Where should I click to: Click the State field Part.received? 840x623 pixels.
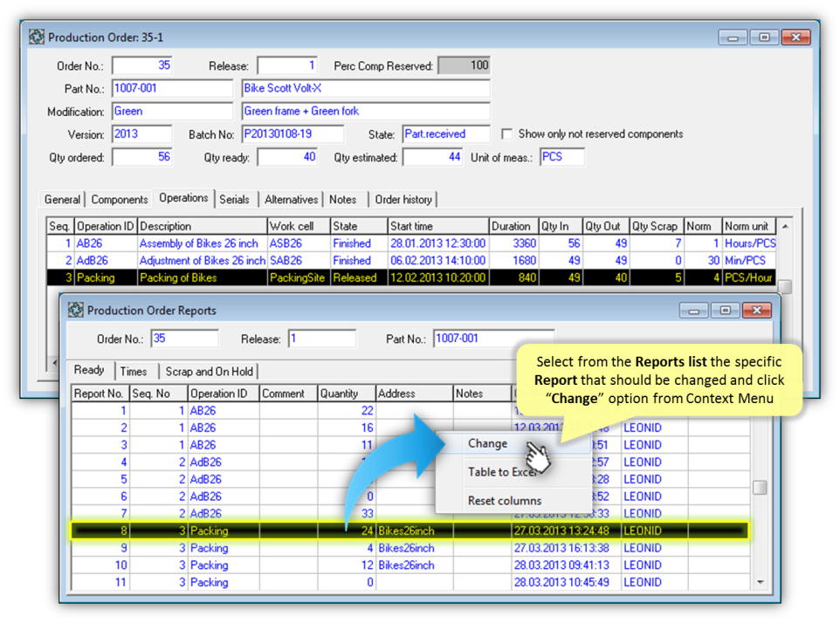(445, 134)
